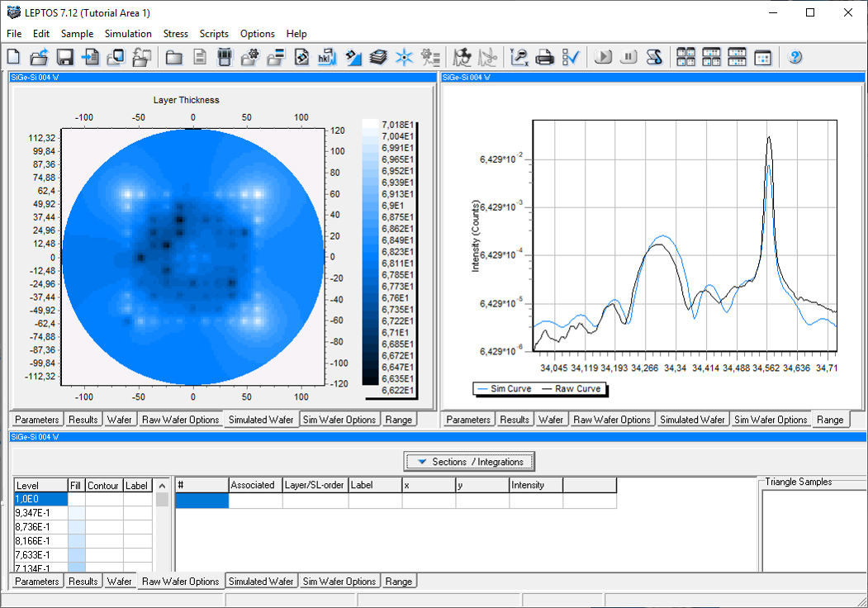Screen dimensions: 868x608
Task: Switch to Sim Wafer Options tab in wafer map panel
Action: point(339,420)
